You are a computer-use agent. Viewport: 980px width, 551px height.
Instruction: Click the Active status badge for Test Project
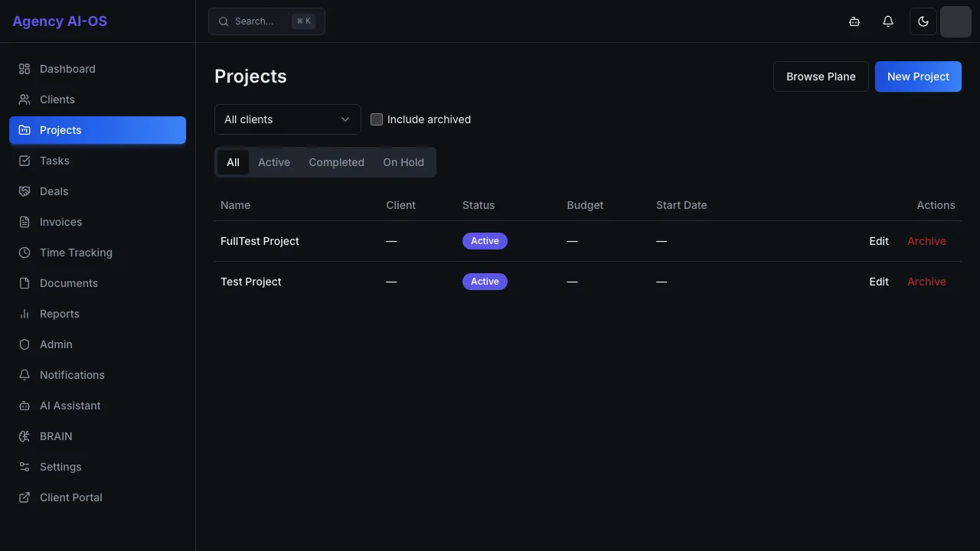[x=485, y=282]
